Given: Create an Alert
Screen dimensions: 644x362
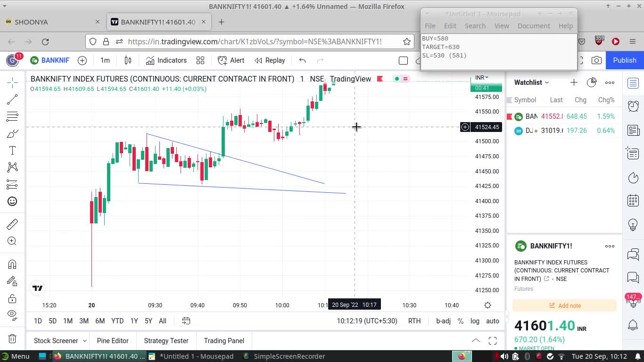Looking at the screenshot, I should click(231, 60).
